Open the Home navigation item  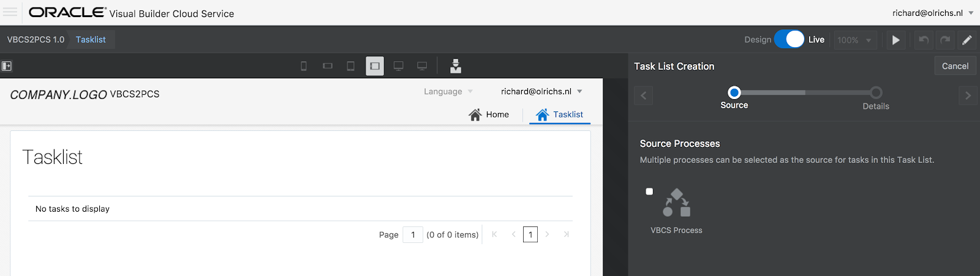click(489, 114)
